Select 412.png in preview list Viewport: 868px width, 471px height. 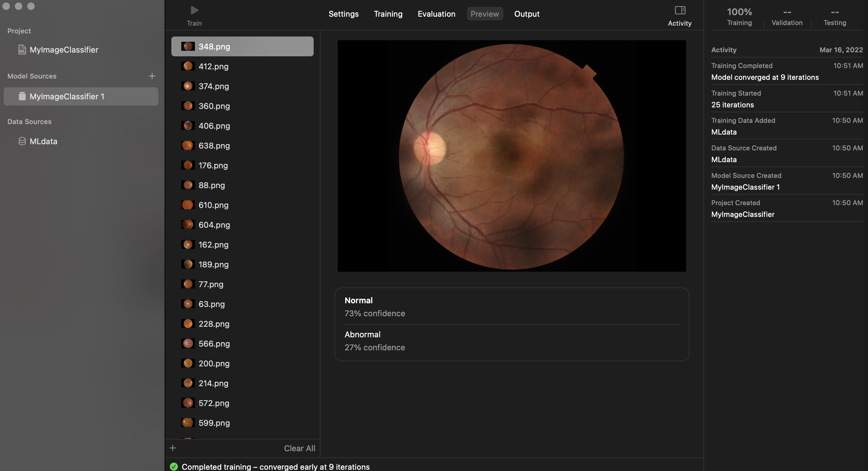pos(213,67)
